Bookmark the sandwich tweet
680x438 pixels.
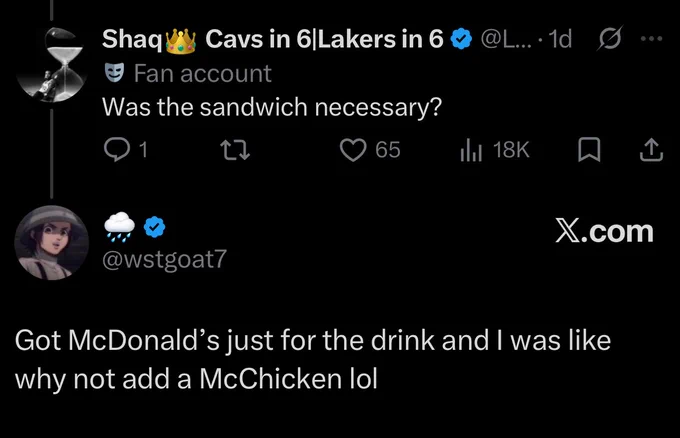tap(589, 150)
